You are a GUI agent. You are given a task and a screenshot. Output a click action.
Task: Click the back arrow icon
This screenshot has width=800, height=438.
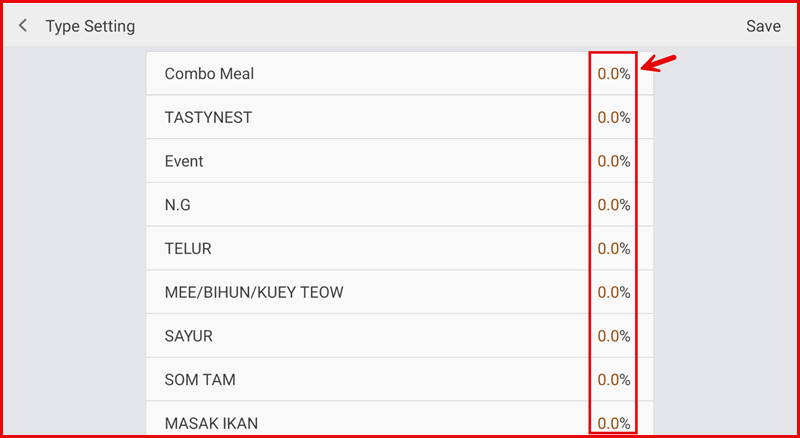(x=23, y=26)
